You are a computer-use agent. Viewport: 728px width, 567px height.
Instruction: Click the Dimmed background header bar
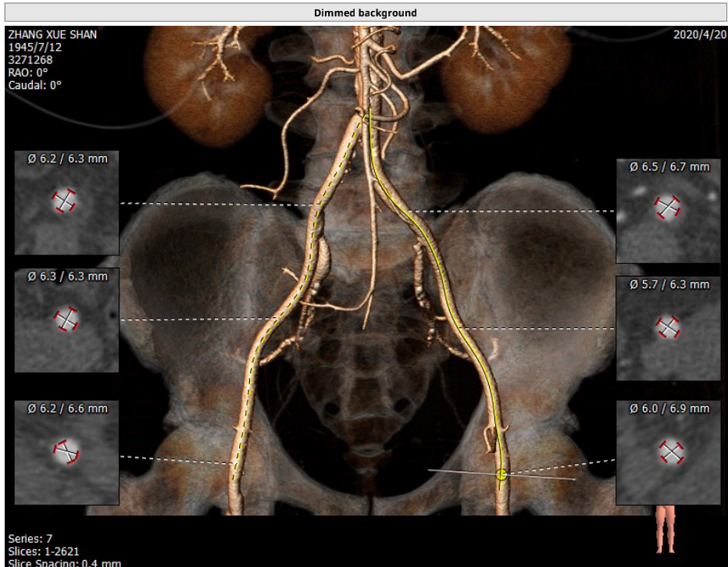click(364, 12)
